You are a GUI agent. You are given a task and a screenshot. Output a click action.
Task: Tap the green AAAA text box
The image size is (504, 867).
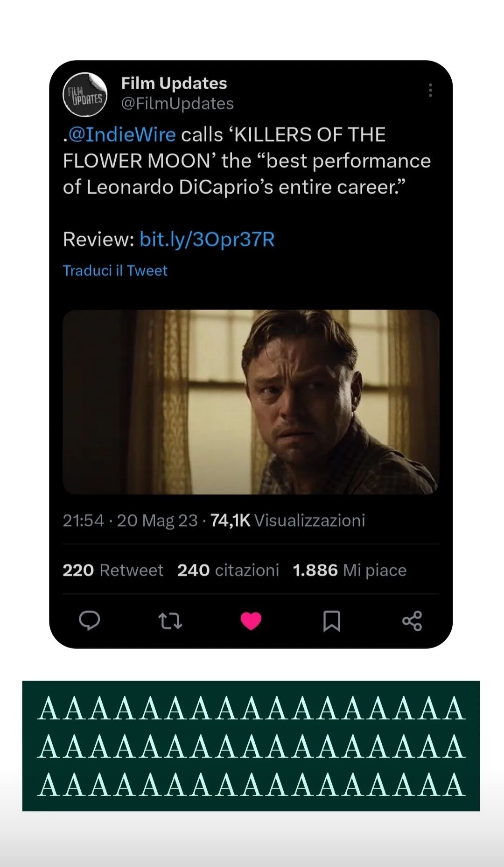[251, 746]
